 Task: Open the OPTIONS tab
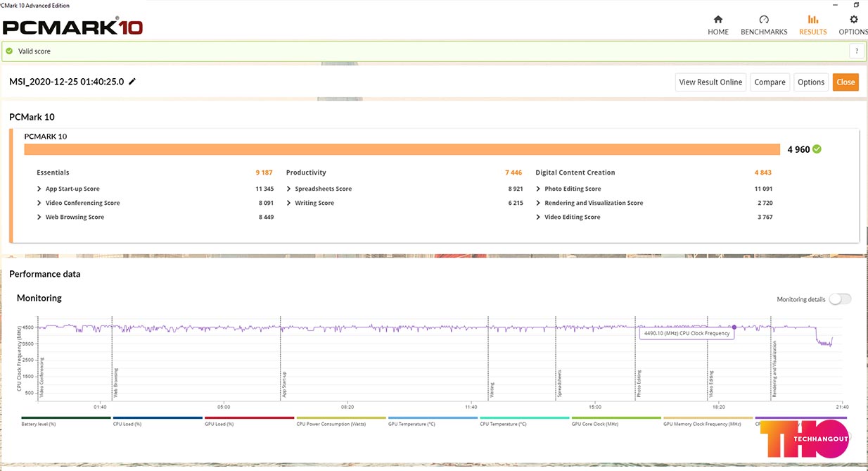(853, 25)
